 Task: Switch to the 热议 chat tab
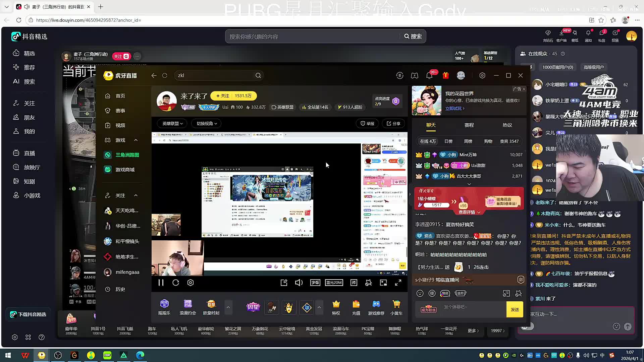(507, 125)
